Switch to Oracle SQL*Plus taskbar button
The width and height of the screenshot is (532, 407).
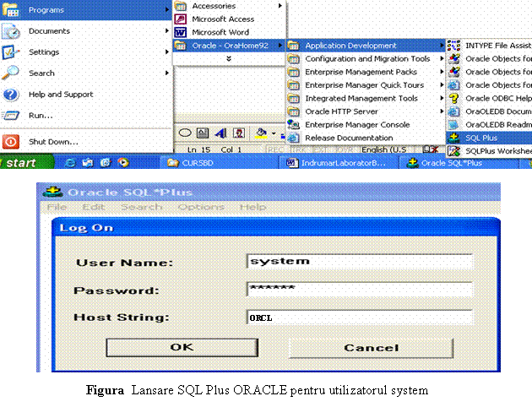pos(458,163)
